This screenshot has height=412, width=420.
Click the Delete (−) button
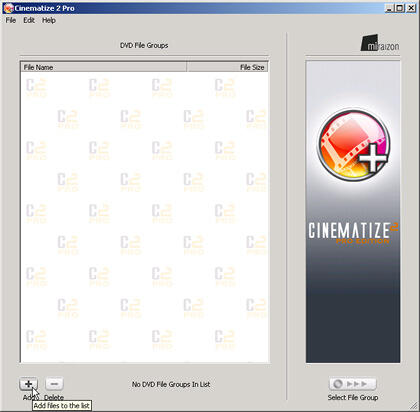[54, 384]
